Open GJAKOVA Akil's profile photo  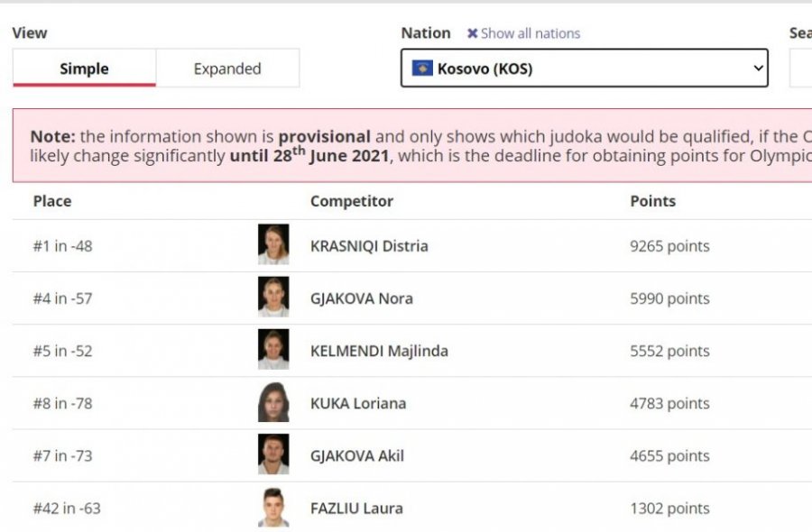click(273, 454)
